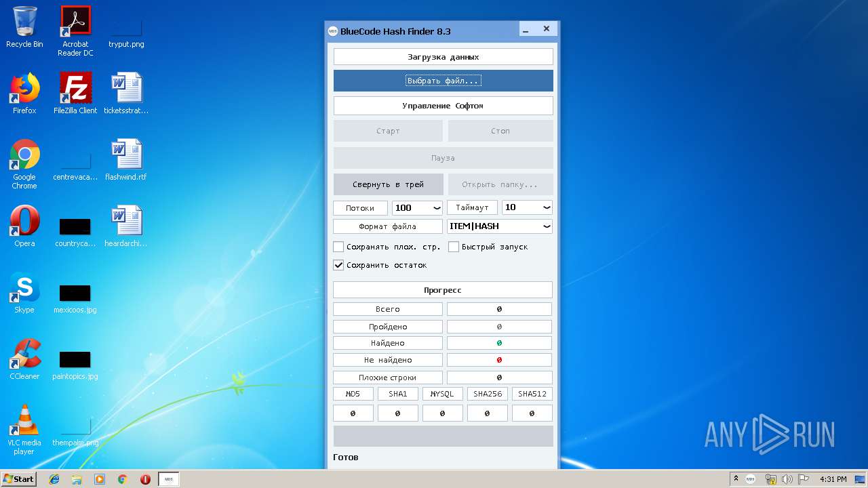The height and width of the screenshot is (488, 868).
Task: Click the SHA512 hash type label
Action: pyautogui.click(x=532, y=394)
